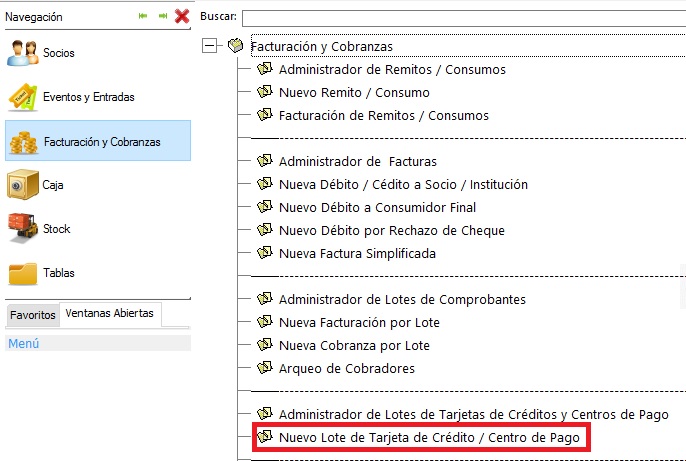
Task: Collapse the Facturación y Cobranzas tree node
Action: (210, 46)
